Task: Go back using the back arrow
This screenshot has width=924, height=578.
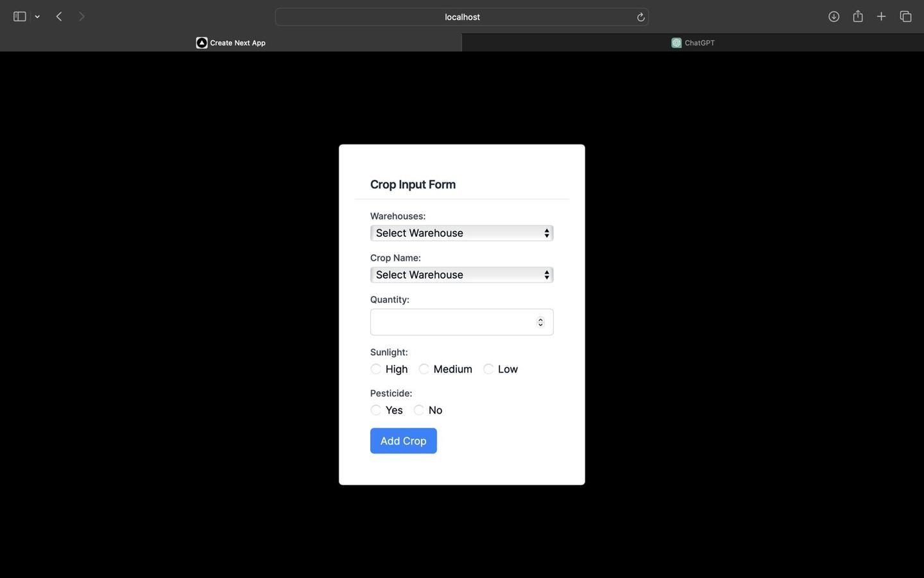Action: point(59,17)
